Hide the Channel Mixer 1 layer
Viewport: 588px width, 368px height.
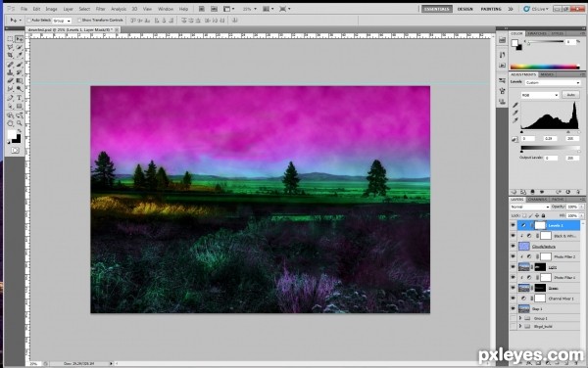(x=513, y=299)
